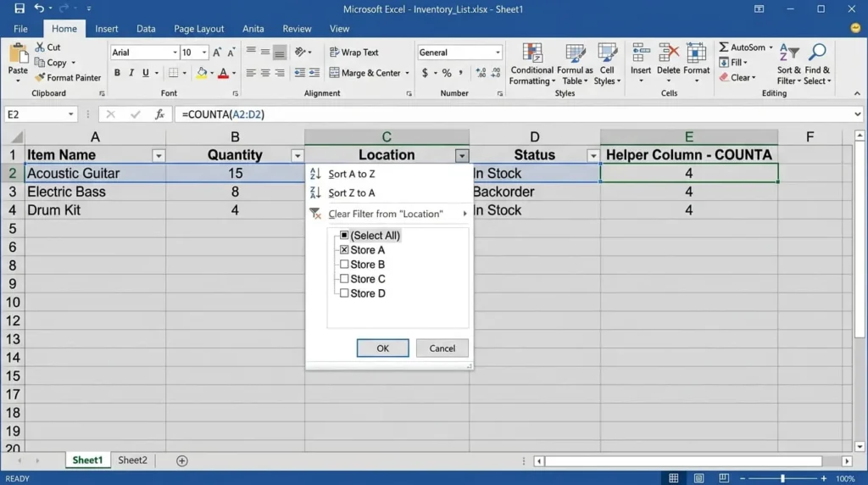Image resolution: width=868 pixels, height=485 pixels.
Task: Switch to Page Break Preview view icon
Action: [x=724, y=478]
